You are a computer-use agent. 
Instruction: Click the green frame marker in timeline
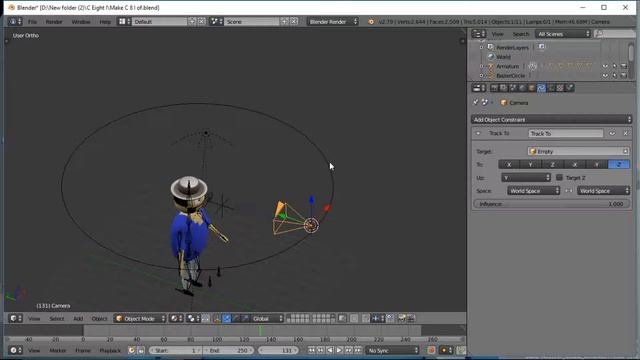point(260,331)
